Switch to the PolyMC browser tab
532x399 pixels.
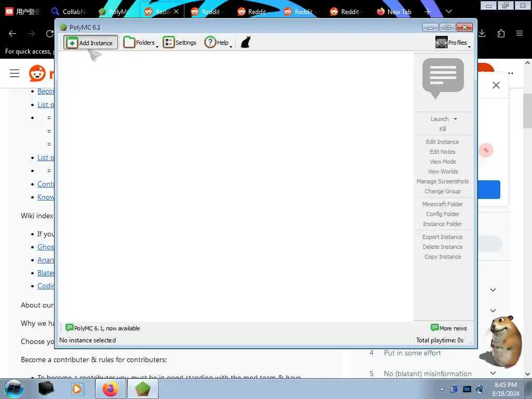tap(115, 11)
